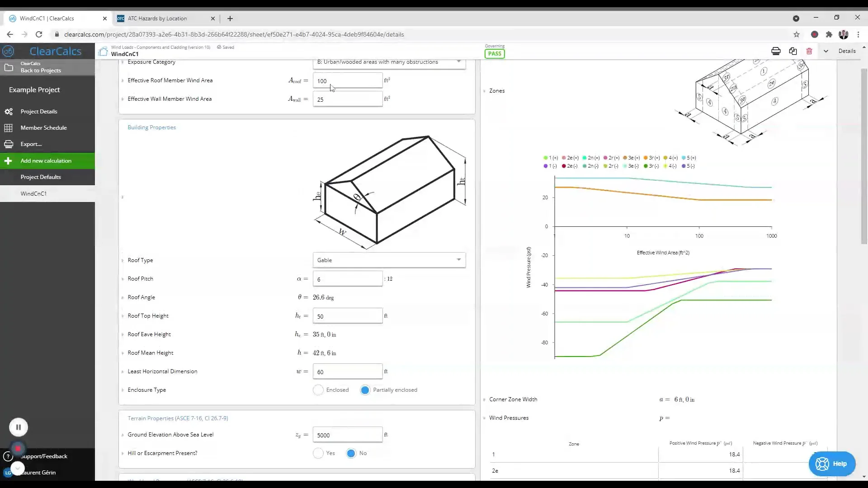Duplicate the calculation using the copy icon

793,51
